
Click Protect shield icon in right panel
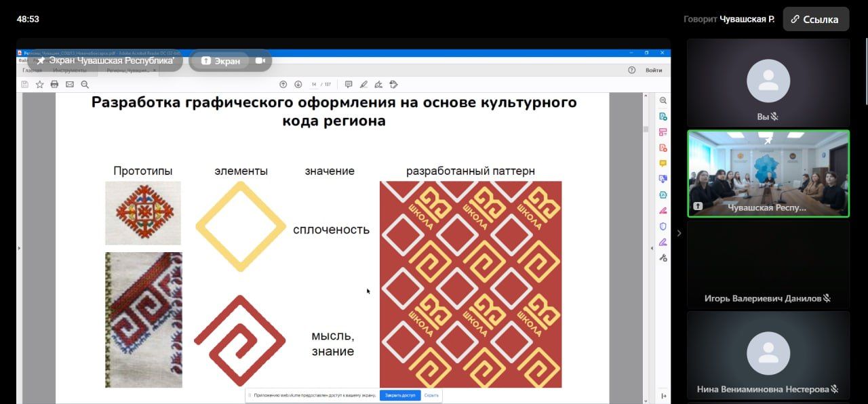(663, 226)
